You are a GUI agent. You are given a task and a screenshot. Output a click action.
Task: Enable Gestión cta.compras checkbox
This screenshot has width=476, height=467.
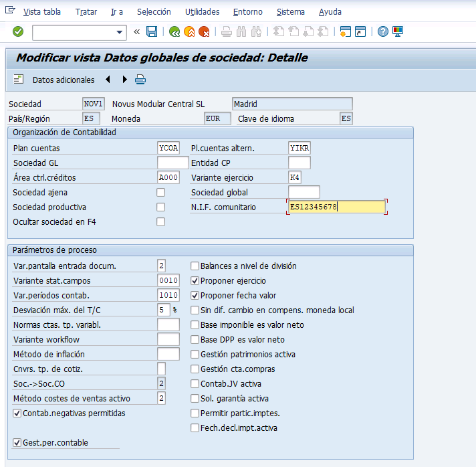click(195, 369)
